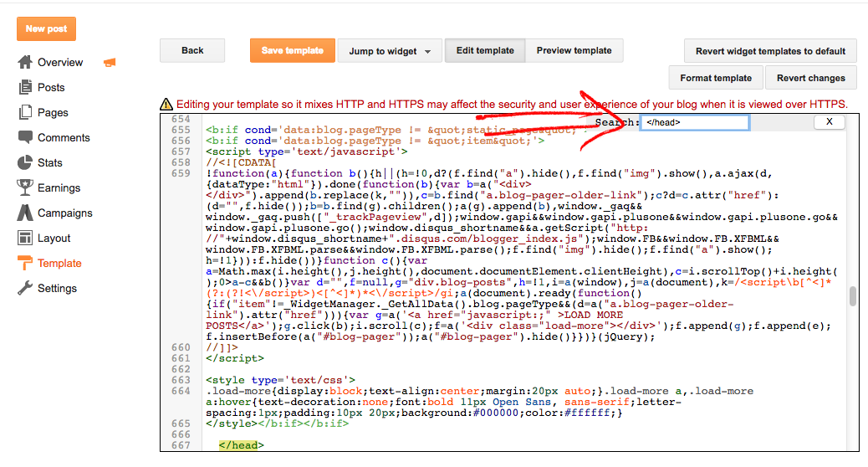Click the Template paint roller icon
Image resolution: width=868 pixels, height=467 pixels.
tap(25, 263)
